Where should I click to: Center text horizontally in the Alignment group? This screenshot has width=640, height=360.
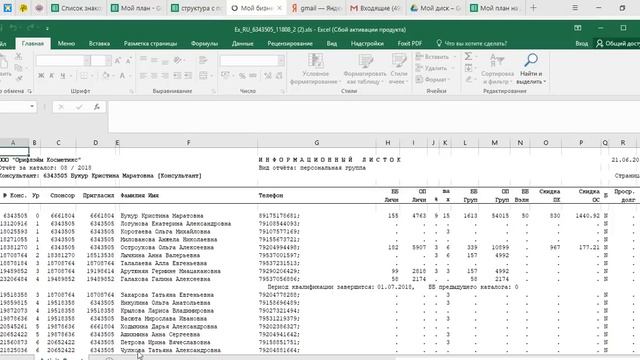point(154,76)
